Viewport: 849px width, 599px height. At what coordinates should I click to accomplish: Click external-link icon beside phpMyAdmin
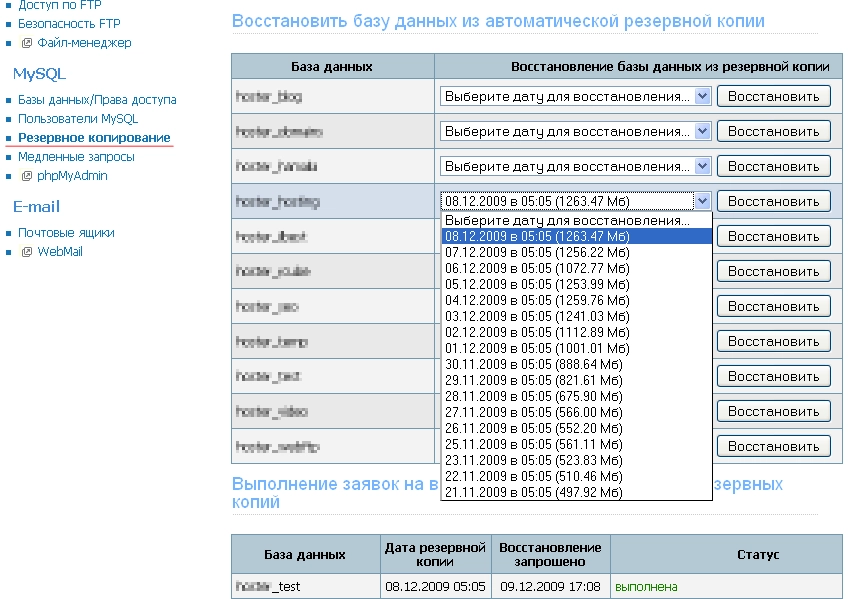pyautogui.click(x=27, y=176)
